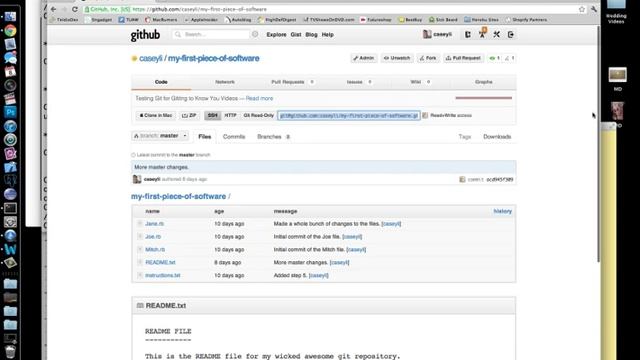Open the branch: master dropdown
640x360 pixels.
tap(160, 136)
